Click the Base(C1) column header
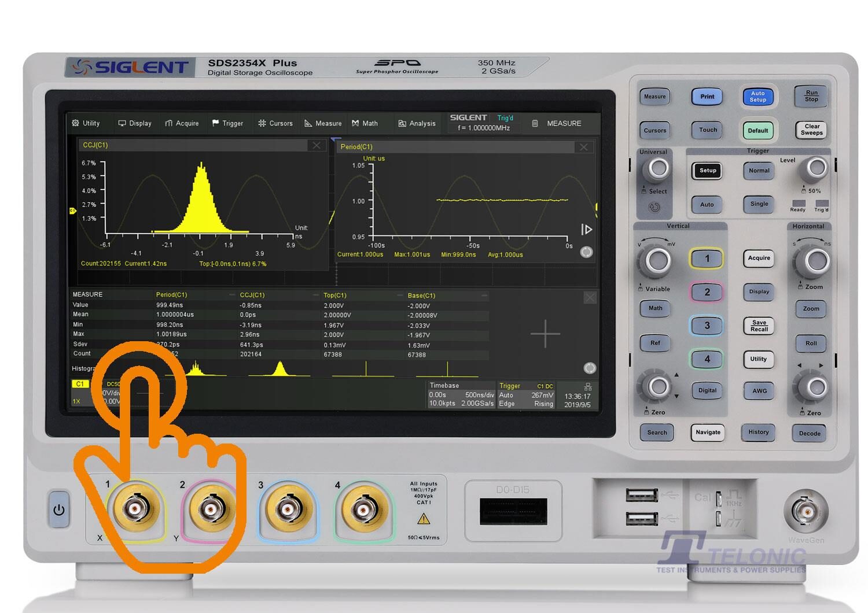The width and height of the screenshot is (868, 613). pos(421,296)
